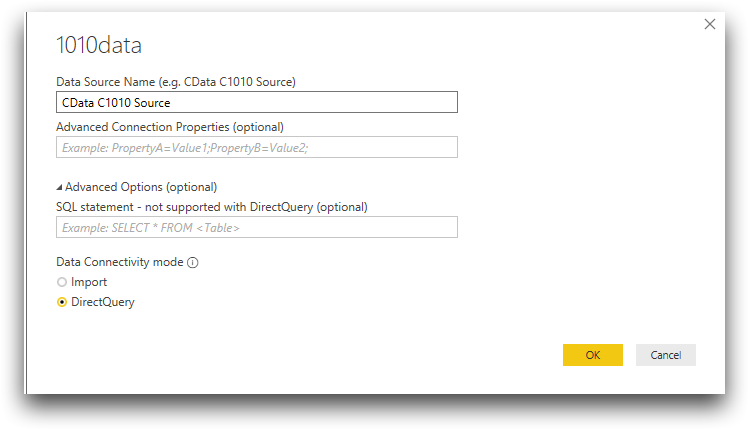Open the Data Connectivity mode info icon
The width and height of the screenshot is (749, 430).
tap(193, 262)
